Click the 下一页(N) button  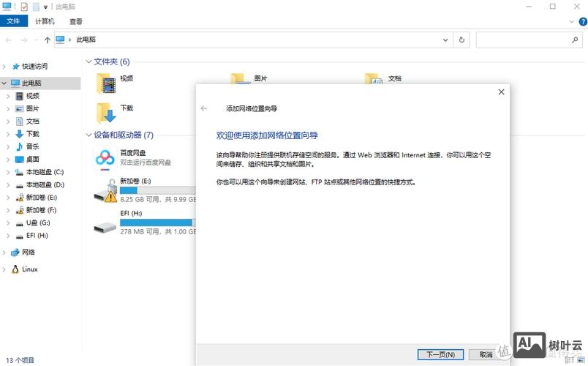coord(440,354)
